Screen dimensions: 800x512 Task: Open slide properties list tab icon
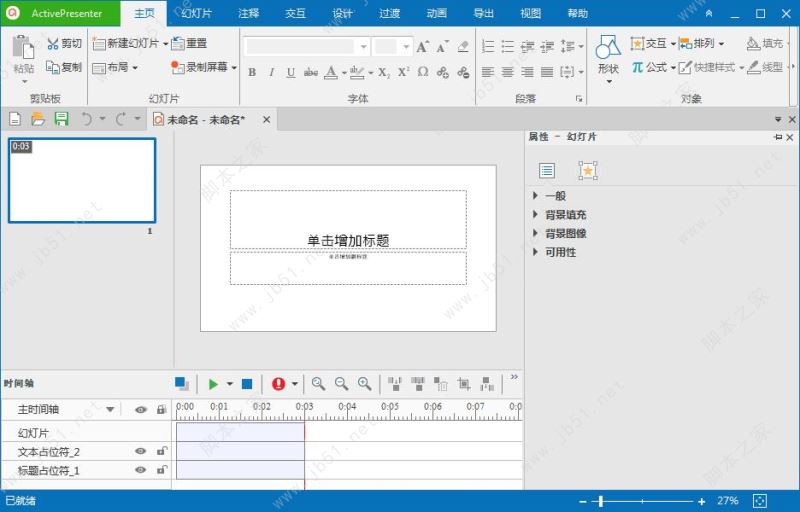coord(547,170)
